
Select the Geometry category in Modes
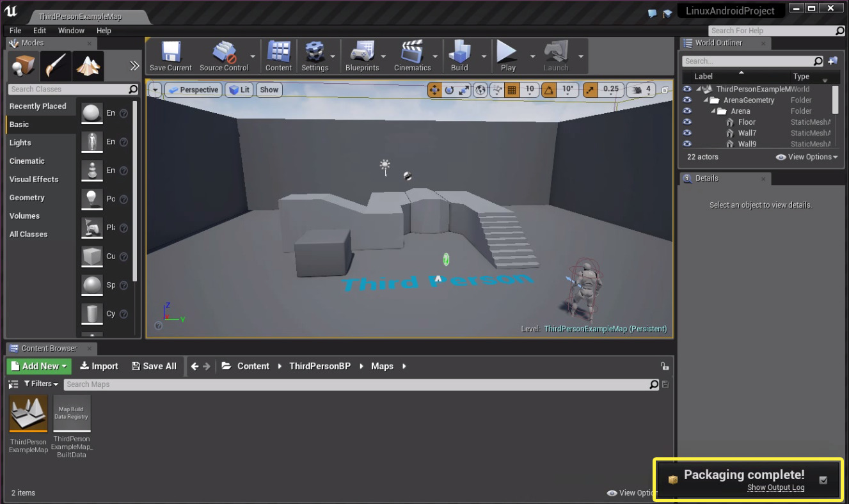coord(27,198)
